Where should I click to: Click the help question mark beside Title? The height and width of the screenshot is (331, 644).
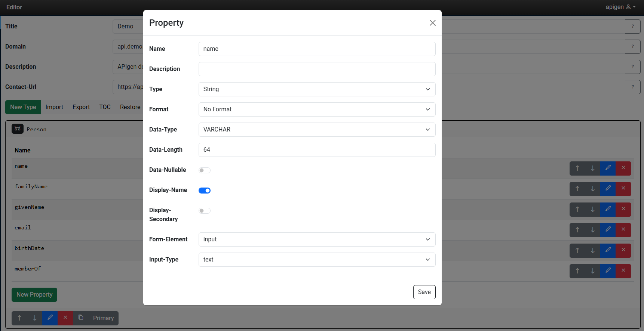pos(632,27)
